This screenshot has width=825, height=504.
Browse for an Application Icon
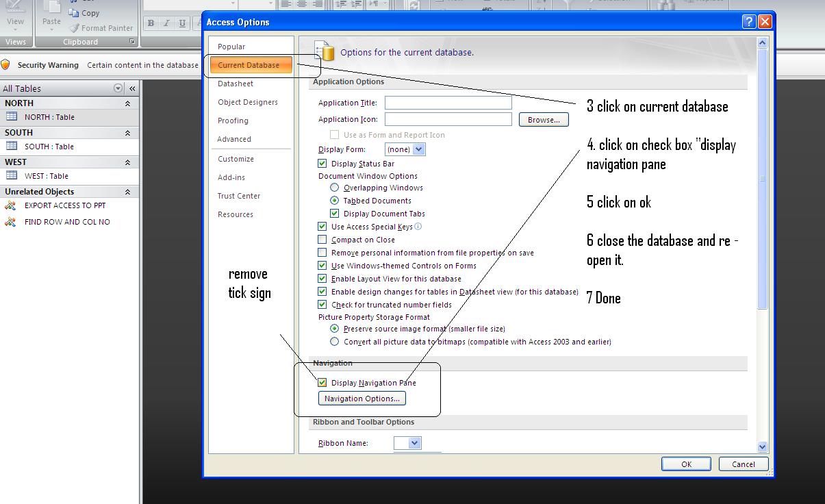pyautogui.click(x=543, y=118)
